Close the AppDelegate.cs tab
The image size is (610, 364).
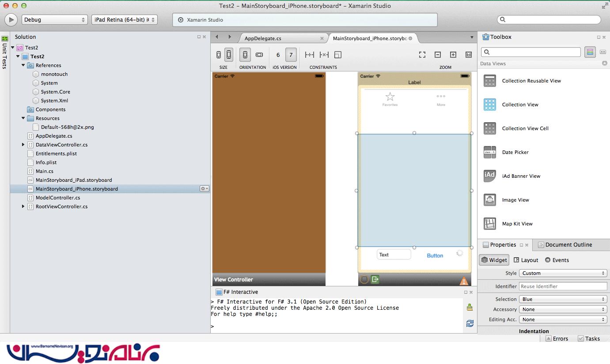pyautogui.click(x=322, y=38)
